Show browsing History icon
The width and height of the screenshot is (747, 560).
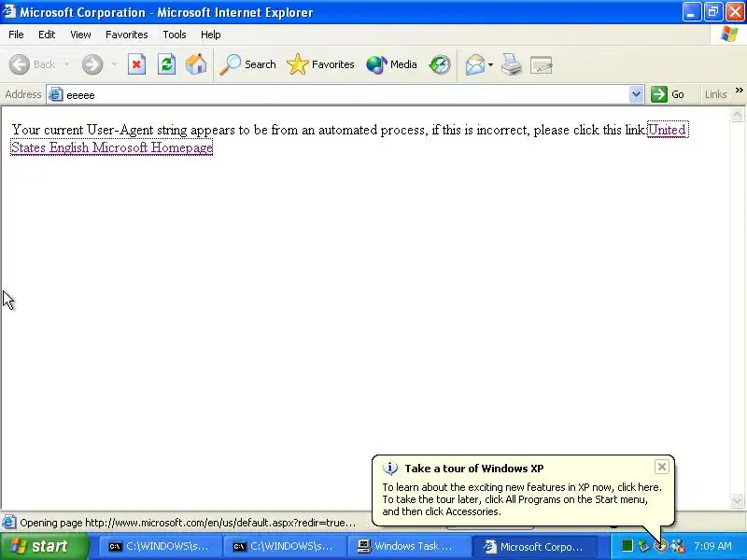[440, 64]
